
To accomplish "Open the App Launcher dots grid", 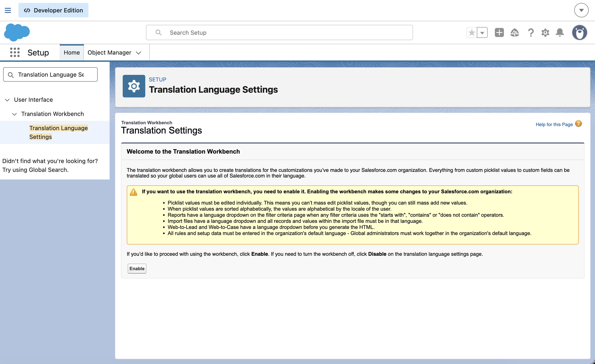I will 15,52.
